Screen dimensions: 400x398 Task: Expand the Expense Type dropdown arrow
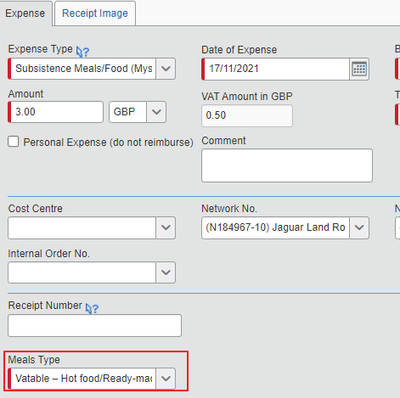tap(166, 69)
